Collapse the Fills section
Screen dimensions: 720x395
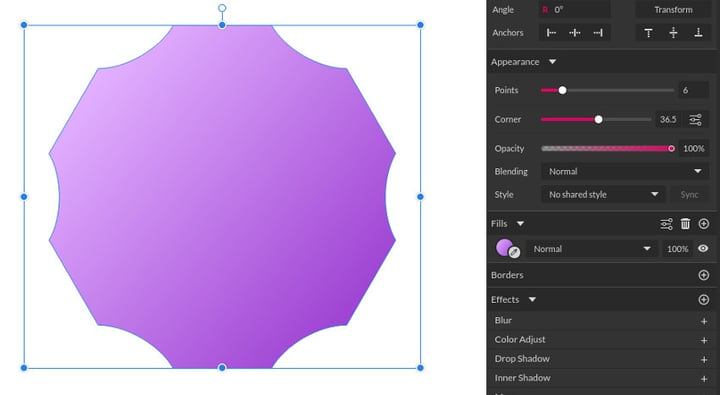pyautogui.click(x=520, y=224)
